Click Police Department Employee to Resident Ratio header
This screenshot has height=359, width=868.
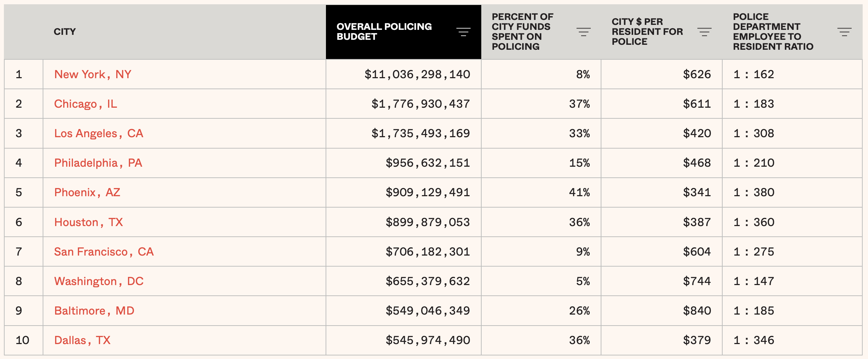coord(773,32)
